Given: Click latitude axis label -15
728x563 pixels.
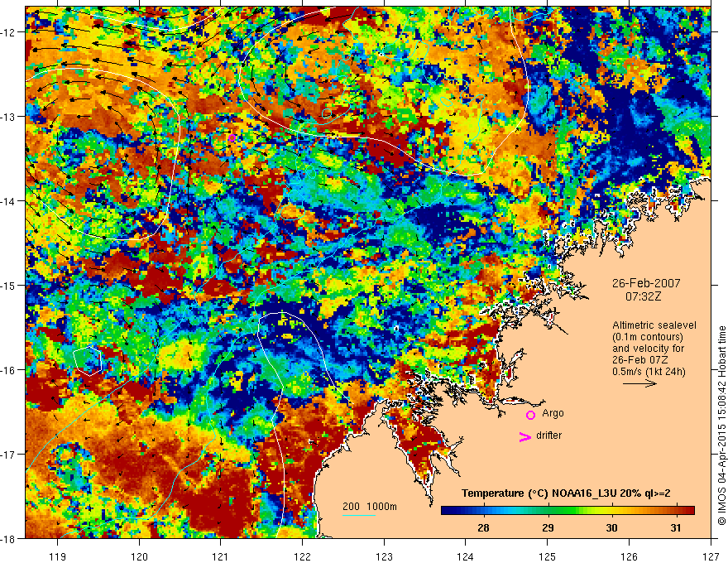Looking at the screenshot, I should coord(9,286).
